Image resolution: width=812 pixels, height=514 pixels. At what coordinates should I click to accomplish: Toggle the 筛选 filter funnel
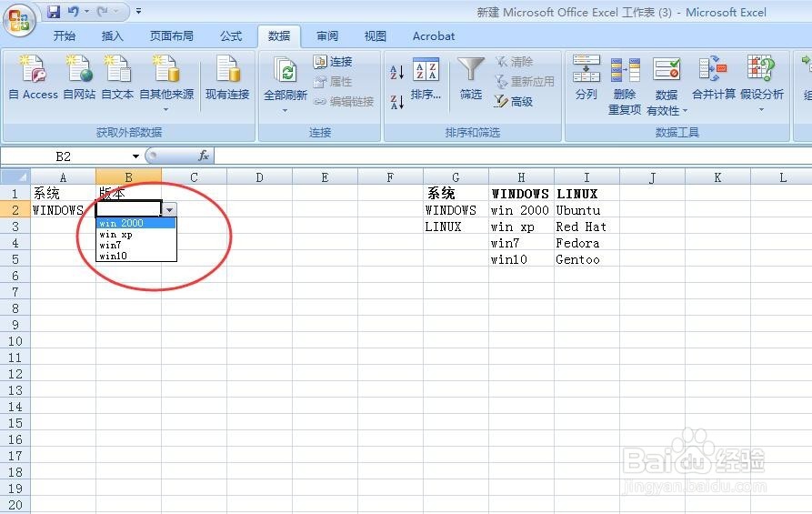pos(471,79)
